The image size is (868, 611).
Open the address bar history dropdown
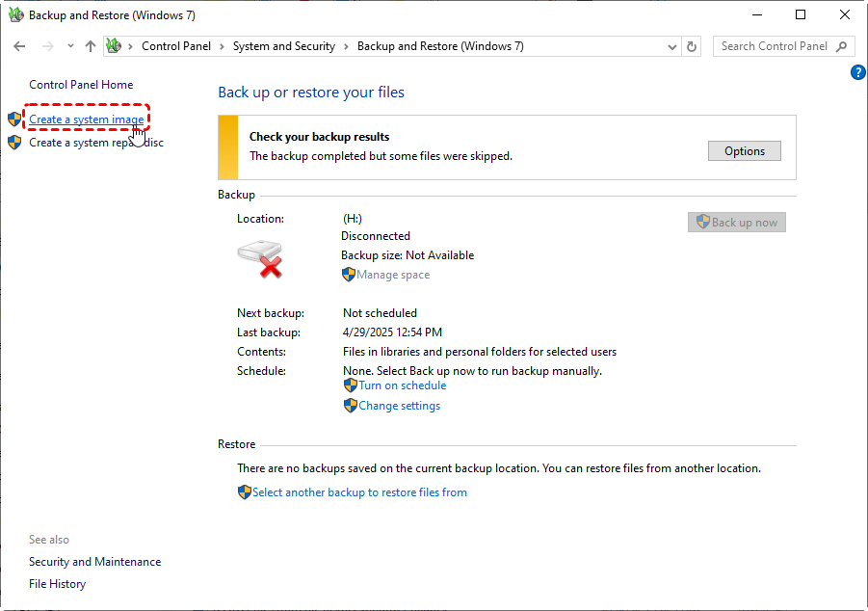point(672,46)
